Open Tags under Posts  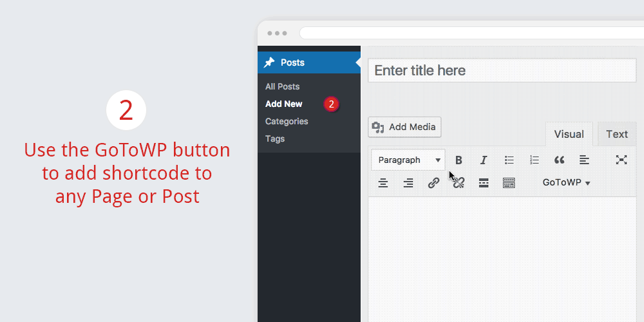(x=275, y=139)
